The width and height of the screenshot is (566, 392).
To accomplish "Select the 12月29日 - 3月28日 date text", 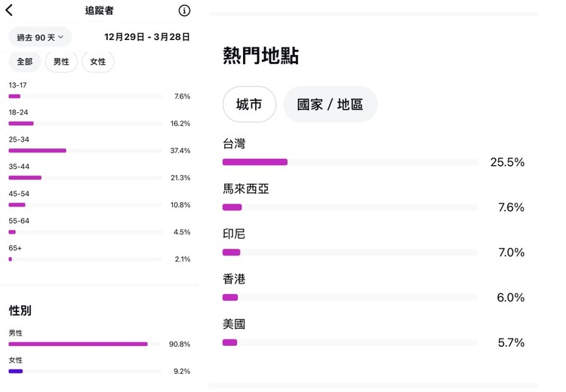I will [x=147, y=37].
